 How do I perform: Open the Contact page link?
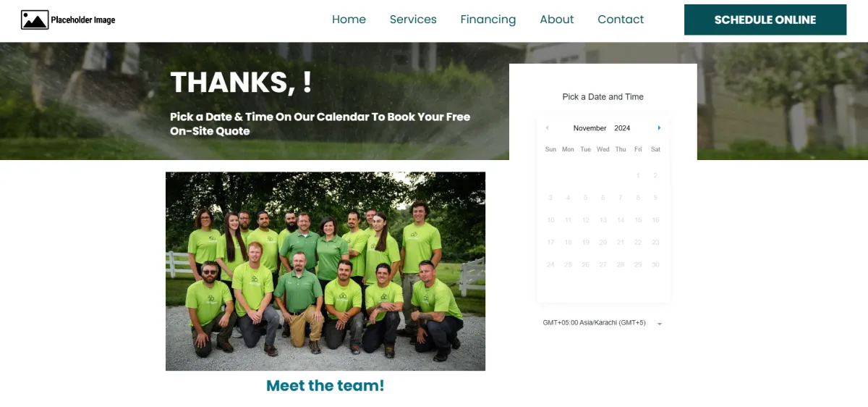(621, 20)
